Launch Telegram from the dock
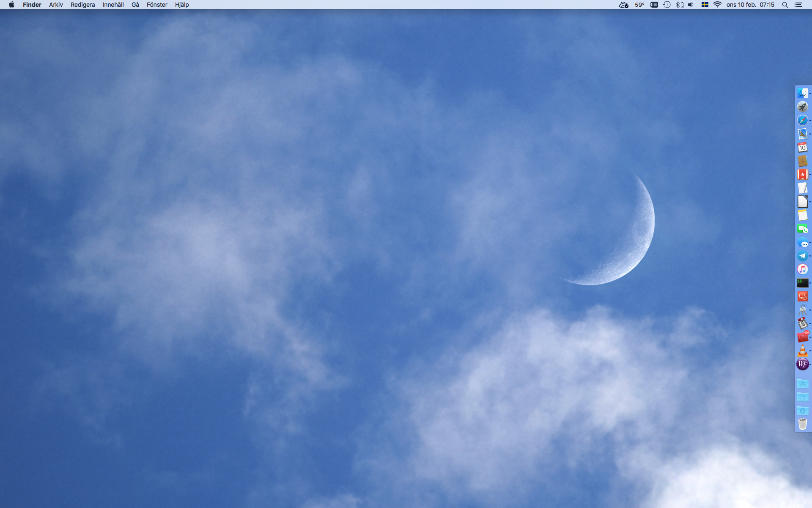This screenshot has width=812, height=508. (x=802, y=256)
